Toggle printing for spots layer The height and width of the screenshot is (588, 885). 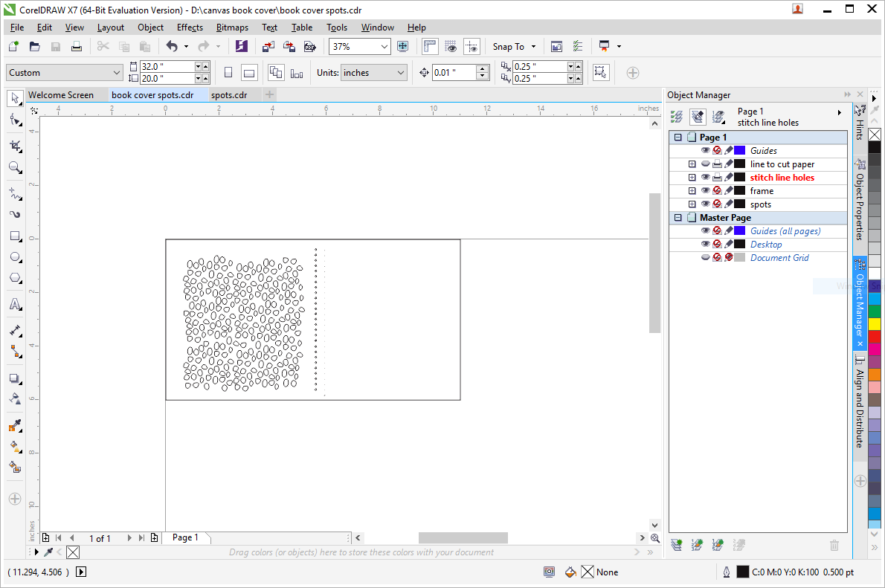(x=717, y=204)
